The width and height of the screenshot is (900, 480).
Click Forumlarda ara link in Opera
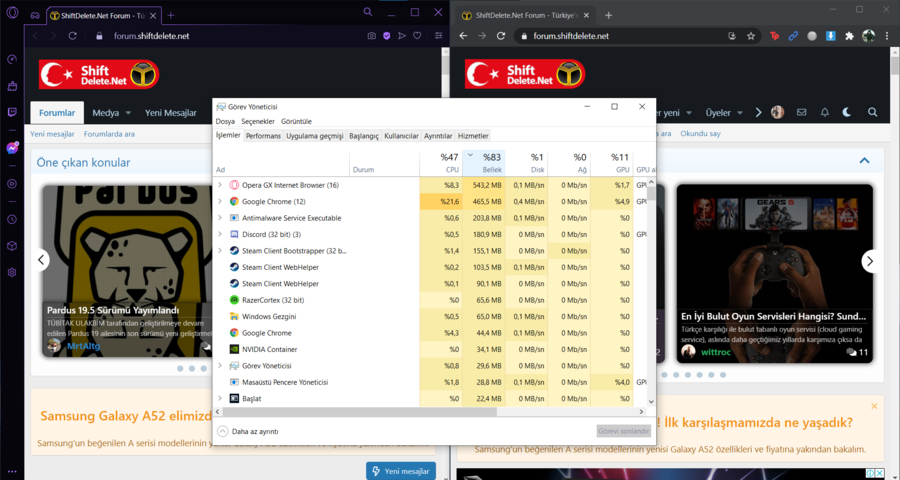[109, 134]
